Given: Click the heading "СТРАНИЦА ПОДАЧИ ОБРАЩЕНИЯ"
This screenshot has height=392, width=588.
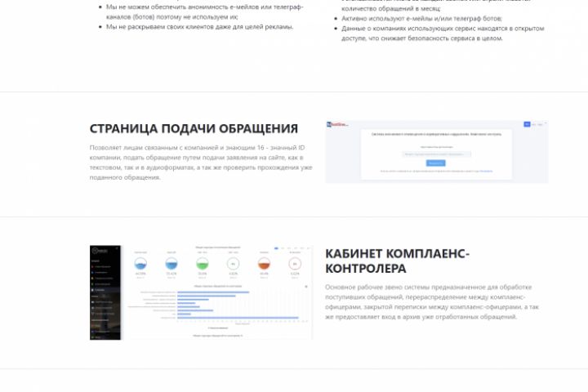Looking at the screenshot, I should [x=194, y=129].
